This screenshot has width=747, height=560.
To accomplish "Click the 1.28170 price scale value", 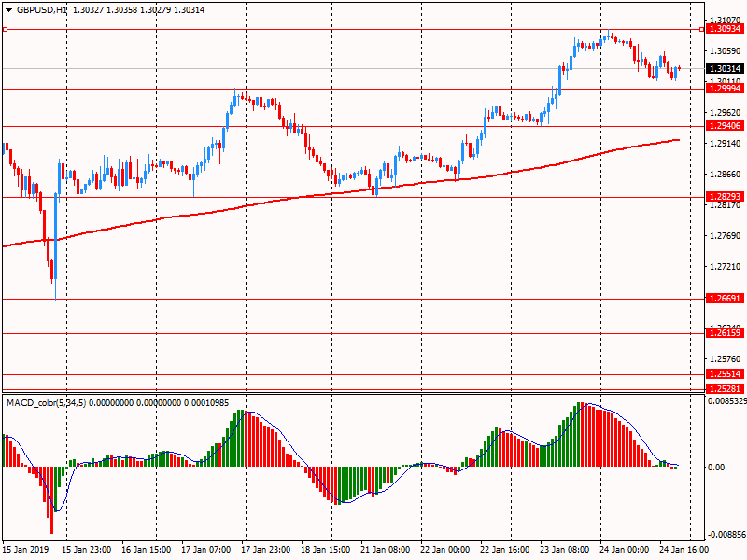I will (726, 205).
